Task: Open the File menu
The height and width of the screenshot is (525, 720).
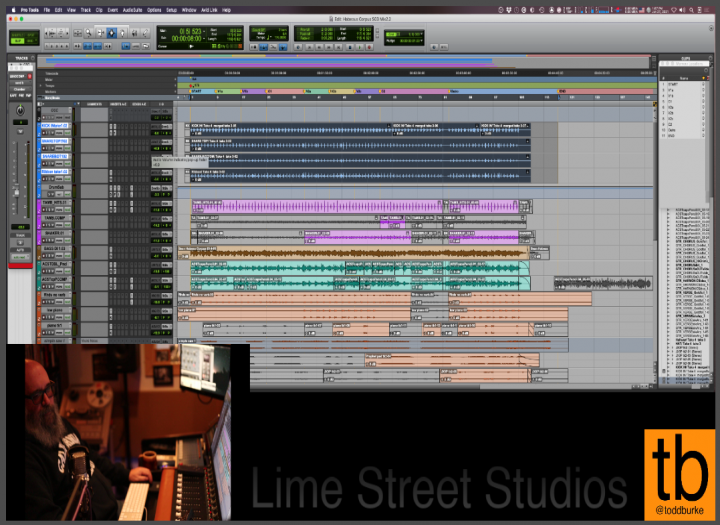Action: pyautogui.click(x=47, y=10)
